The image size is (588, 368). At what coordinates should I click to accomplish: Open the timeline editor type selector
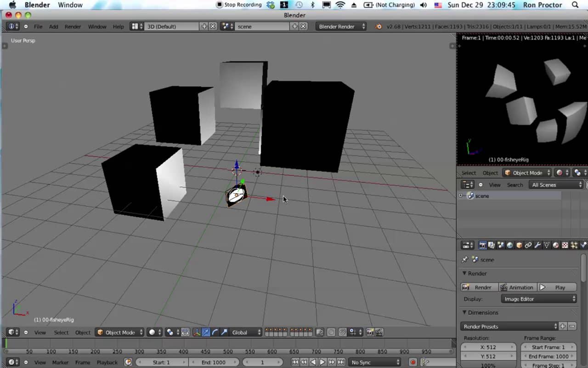(x=12, y=362)
